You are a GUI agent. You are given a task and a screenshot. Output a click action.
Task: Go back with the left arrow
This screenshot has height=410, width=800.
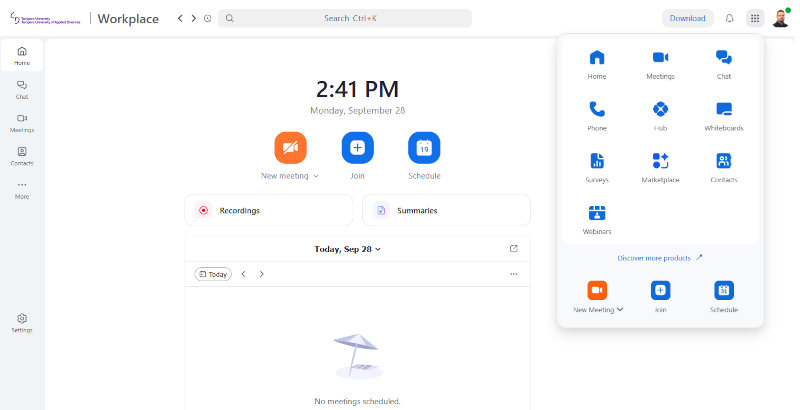point(180,18)
